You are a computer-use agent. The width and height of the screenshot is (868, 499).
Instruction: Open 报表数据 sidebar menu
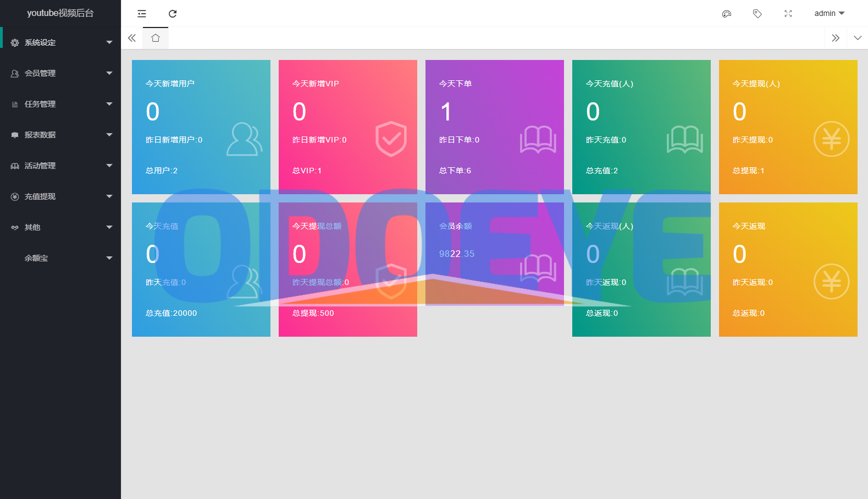(x=60, y=135)
